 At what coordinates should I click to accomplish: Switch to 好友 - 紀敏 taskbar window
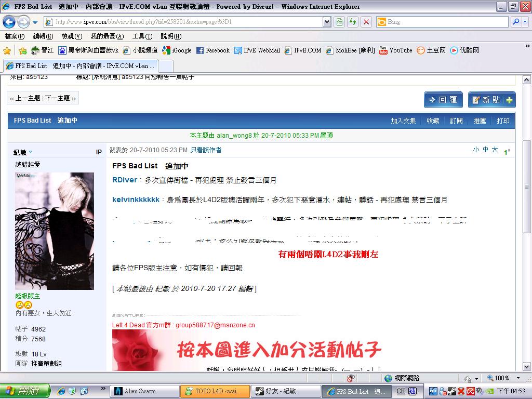pos(286,391)
